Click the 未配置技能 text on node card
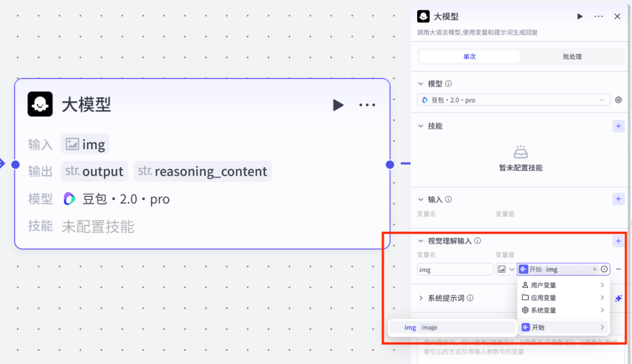This screenshot has width=632, height=364. tap(98, 226)
